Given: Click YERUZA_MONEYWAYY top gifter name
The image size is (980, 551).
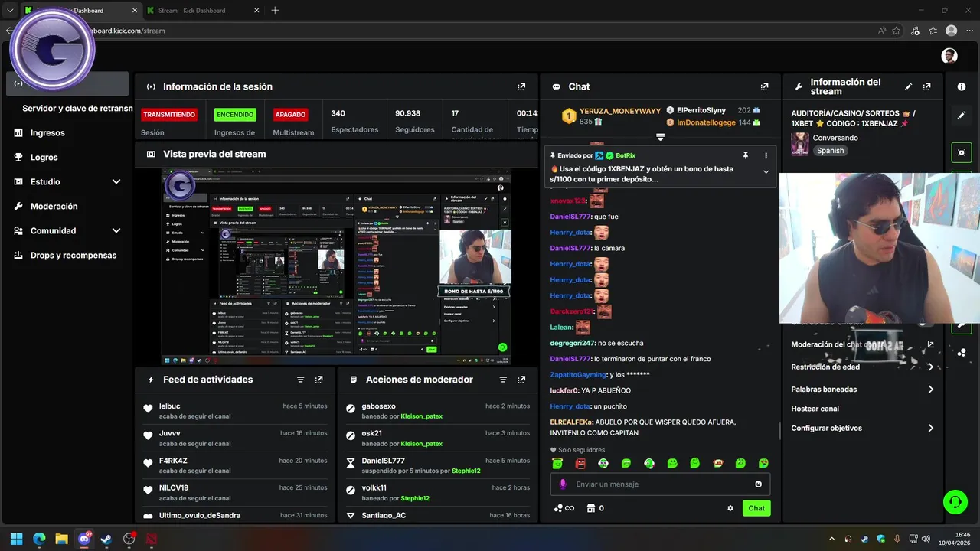Looking at the screenshot, I should click(620, 112).
